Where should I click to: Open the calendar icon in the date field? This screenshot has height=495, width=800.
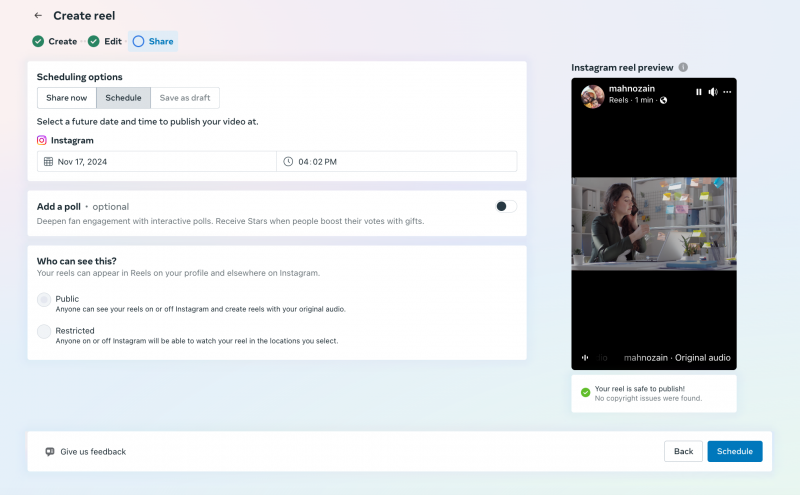(48, 162)
